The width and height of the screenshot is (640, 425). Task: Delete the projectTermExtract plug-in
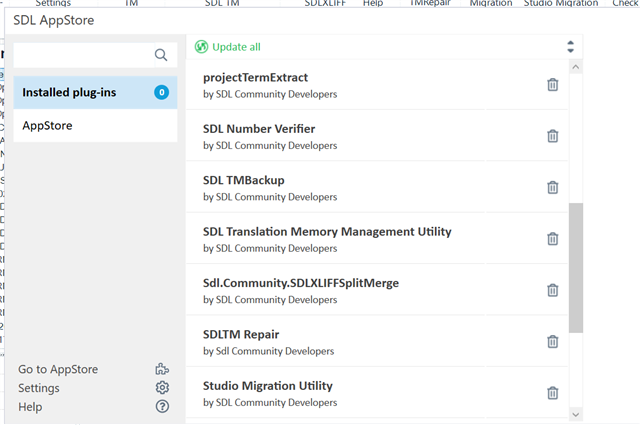552,85
